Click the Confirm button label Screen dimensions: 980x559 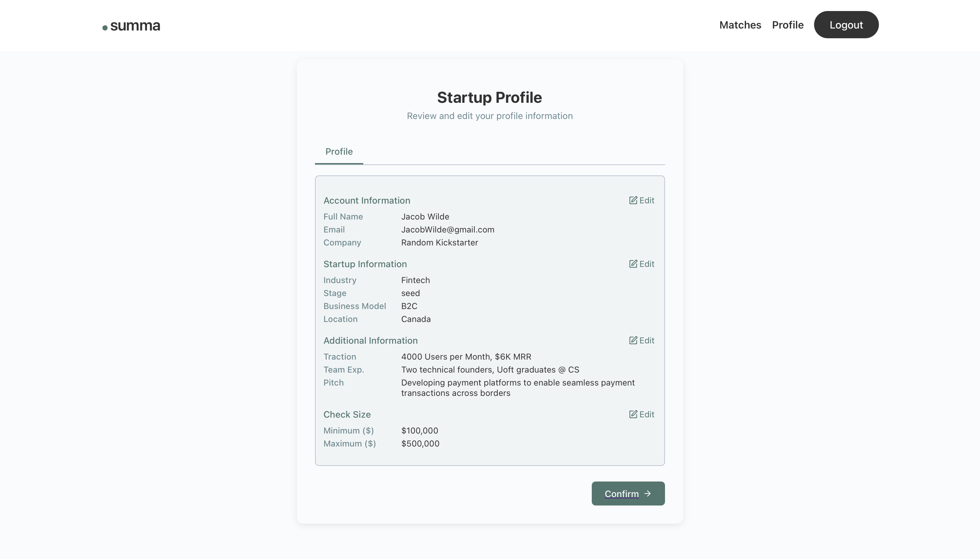(621, 494)
